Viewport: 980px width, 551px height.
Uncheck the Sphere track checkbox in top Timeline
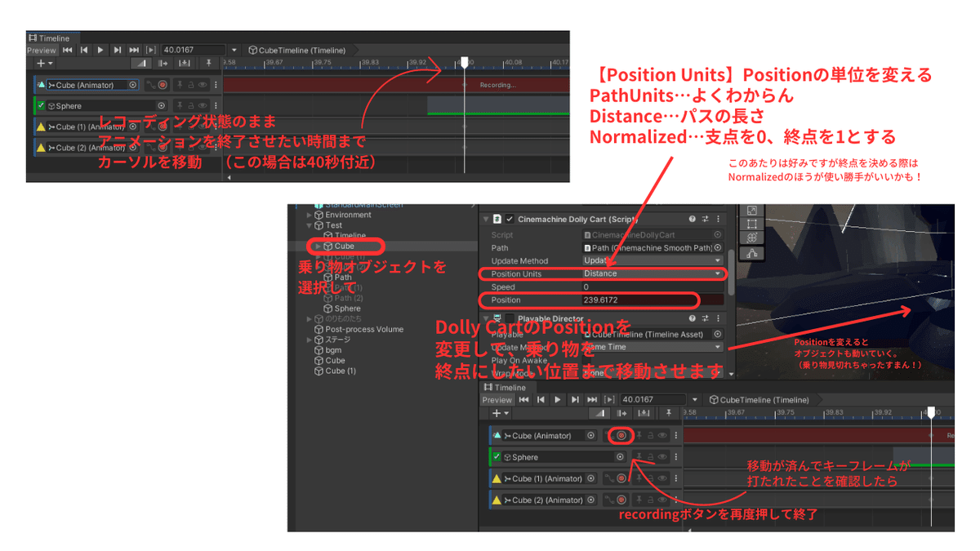(x=41, y=105)
